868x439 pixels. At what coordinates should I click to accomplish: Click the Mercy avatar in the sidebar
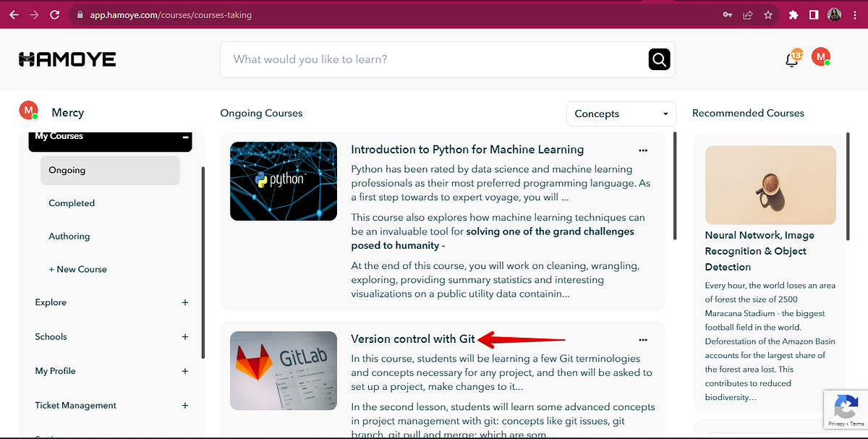(29, 111)
